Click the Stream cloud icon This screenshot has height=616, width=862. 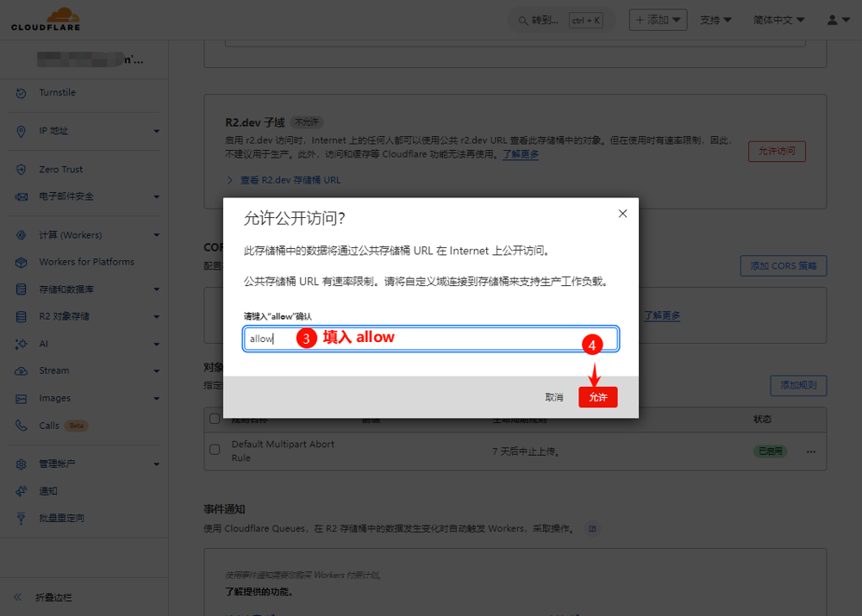coord(22,371)
